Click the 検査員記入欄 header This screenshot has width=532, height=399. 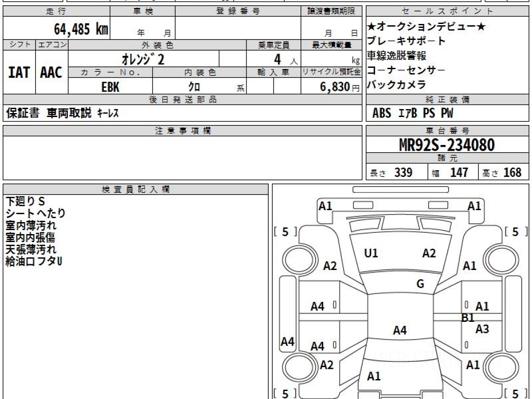pos(136,189)
